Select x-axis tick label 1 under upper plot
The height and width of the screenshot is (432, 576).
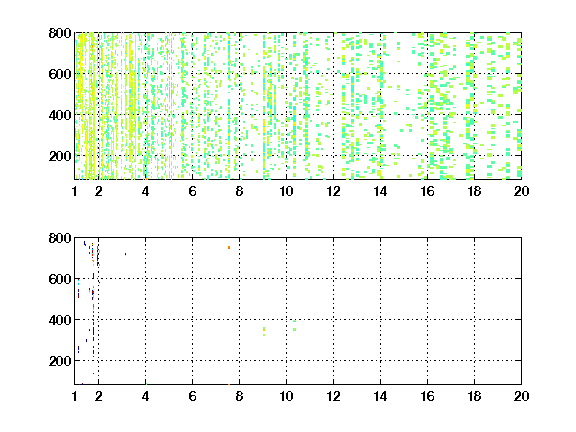pos(75,191)
